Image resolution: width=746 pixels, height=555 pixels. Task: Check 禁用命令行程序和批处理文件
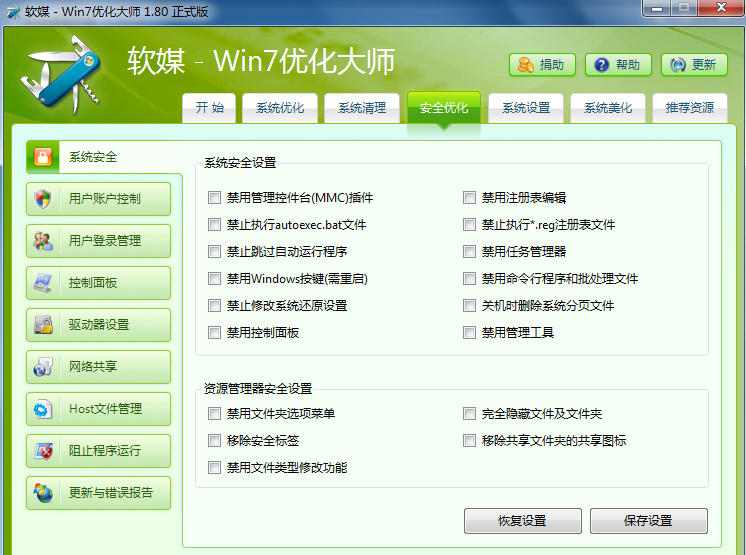pos(469,278)
